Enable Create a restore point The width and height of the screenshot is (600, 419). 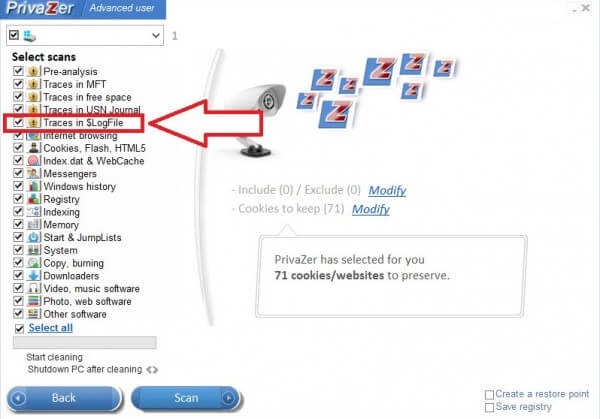[x=489, y=395]
